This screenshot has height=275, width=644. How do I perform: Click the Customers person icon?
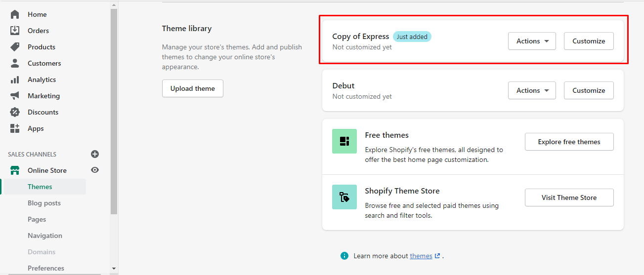tap(15, 63)
